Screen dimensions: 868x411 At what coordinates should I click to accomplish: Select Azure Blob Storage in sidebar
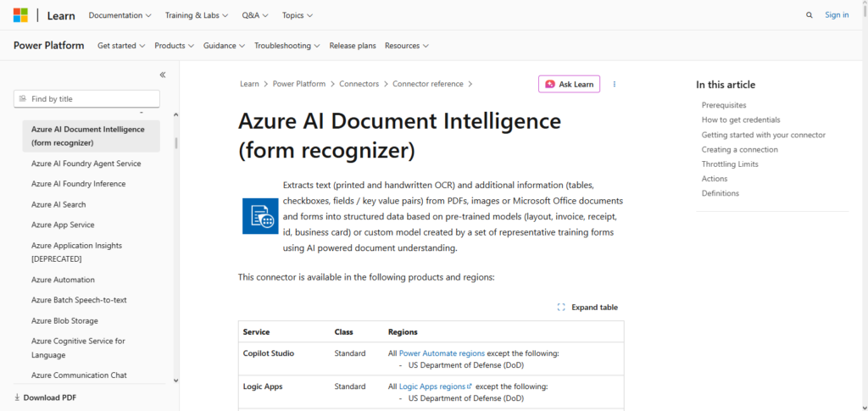coord(64,321)
